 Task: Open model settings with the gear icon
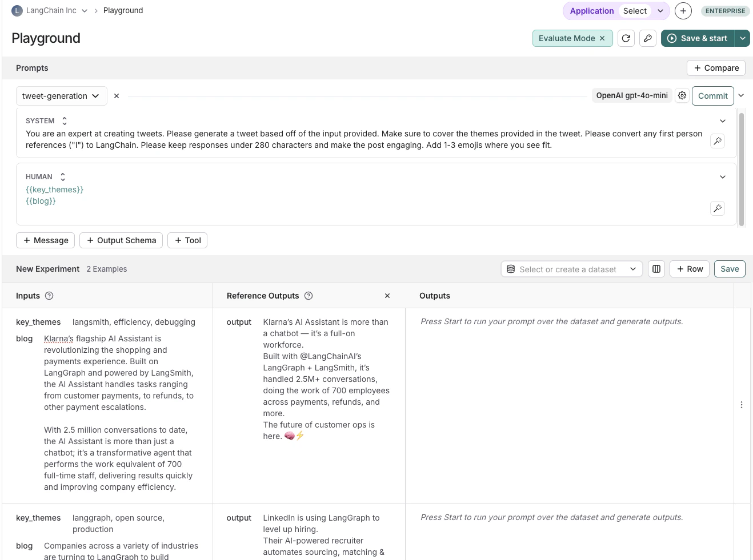click(682, 95)
